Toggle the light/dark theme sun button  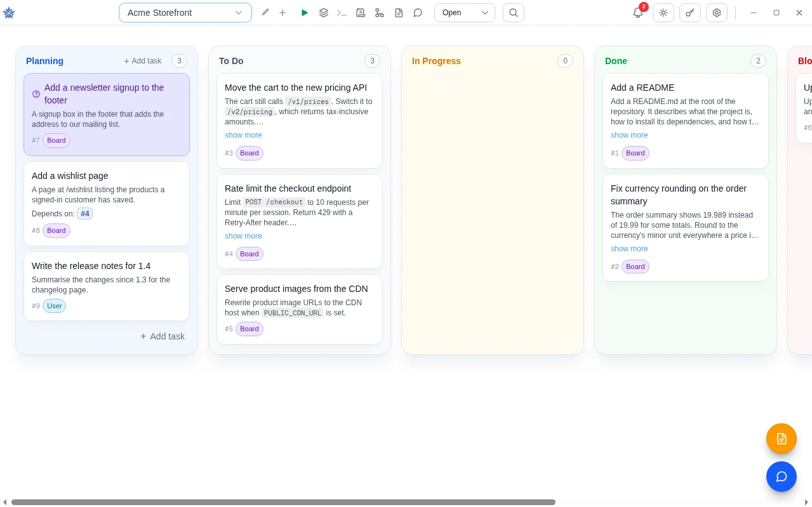[663, 13]
